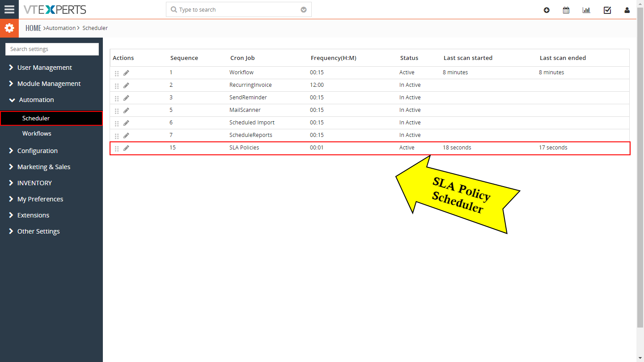Open the hamburger main menu
The height and width of the screenshot is (362, 644).
(9, 9)
